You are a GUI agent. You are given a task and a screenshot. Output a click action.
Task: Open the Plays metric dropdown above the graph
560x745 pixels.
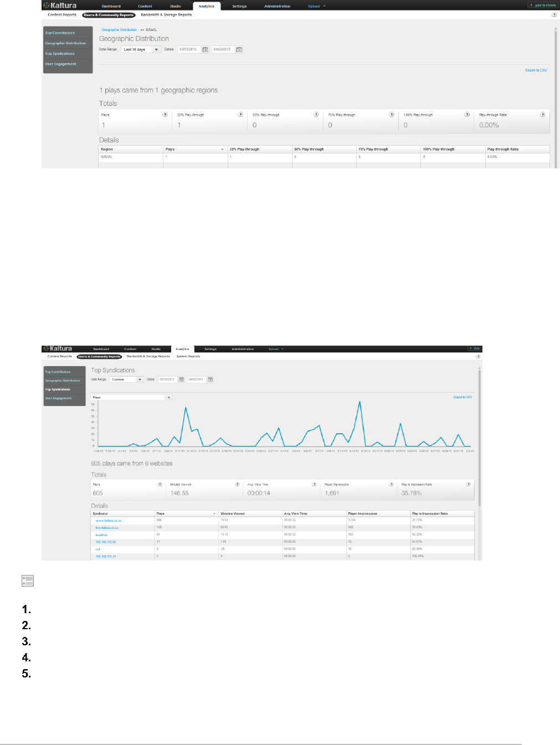pos(132,397)
